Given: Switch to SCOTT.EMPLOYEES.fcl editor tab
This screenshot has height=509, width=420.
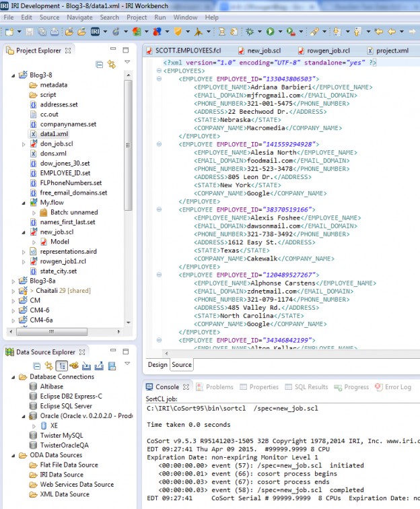Looking at the screenshot, I should point(184,50).
